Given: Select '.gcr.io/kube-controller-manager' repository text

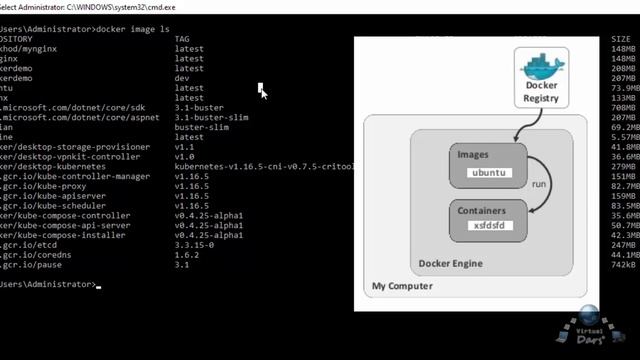Looking at the screenshot, I should coord(75,176).
